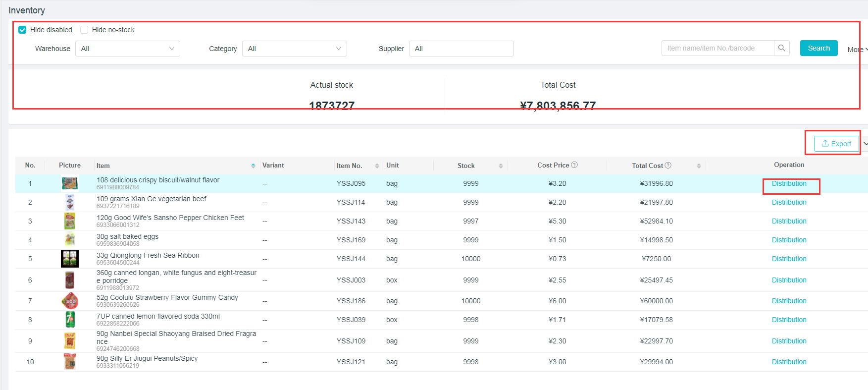Focus the item name/barcode search box
Image resolution: width=868 pixels, height=390 pixels.
tap(717, 48)
